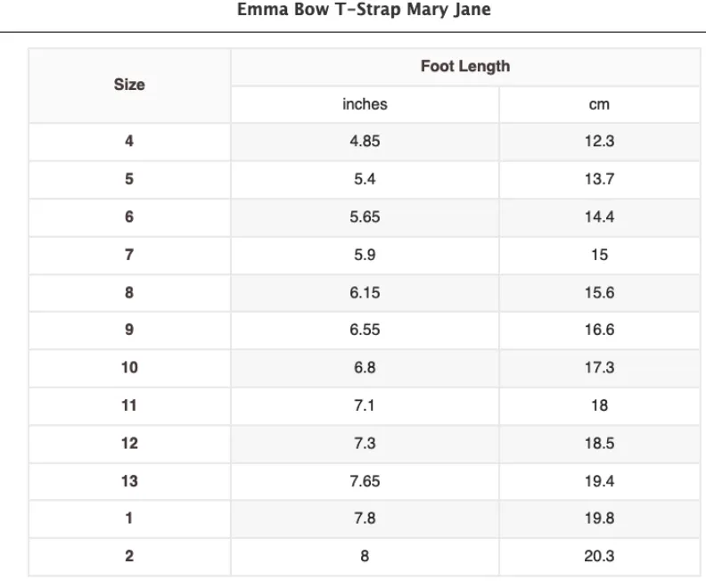
Task: Click the 15.6 cm cell
Action: click(599, 292)
